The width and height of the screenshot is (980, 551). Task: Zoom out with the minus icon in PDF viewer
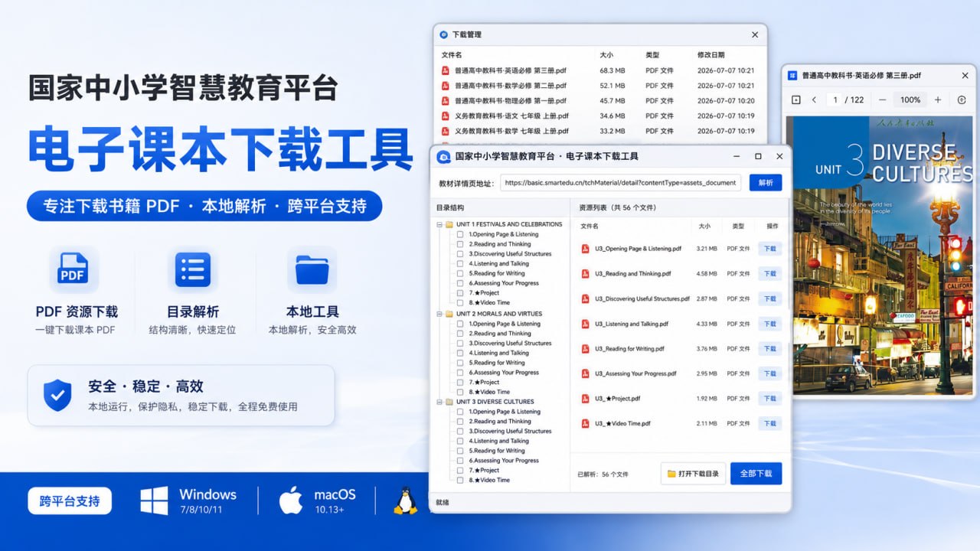tap(883, 100)
